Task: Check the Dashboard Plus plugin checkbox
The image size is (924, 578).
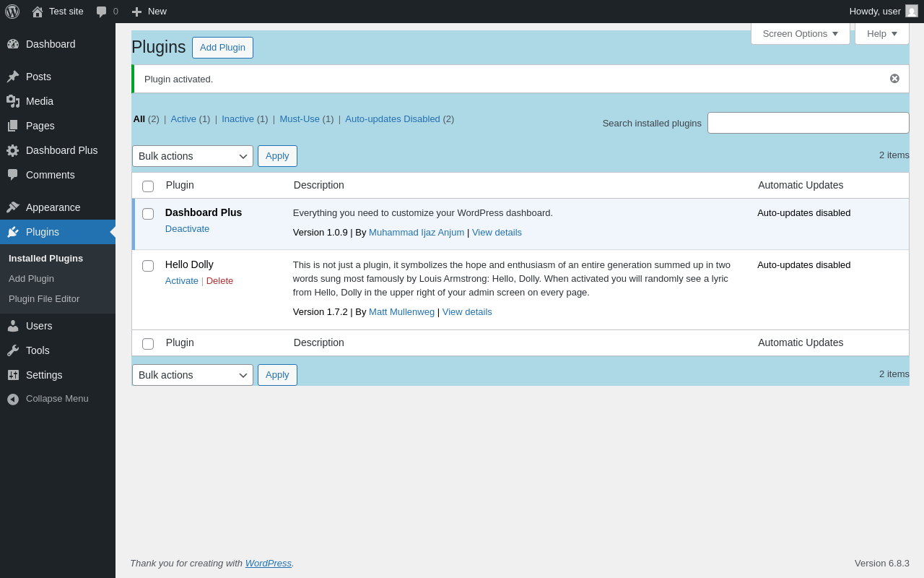Action: tap(148, 214)
